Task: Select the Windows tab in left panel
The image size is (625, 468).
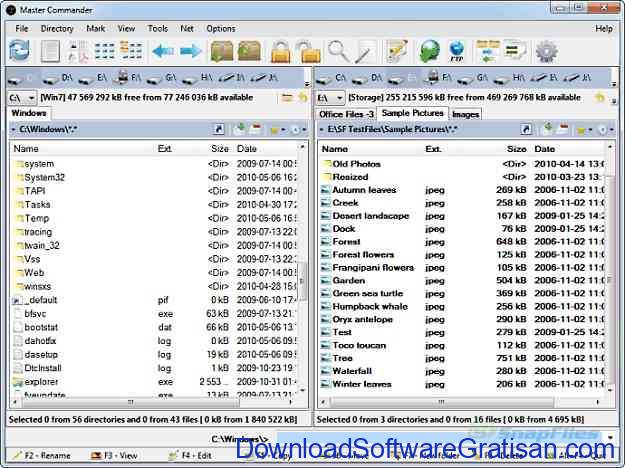Action: [29, 113]
